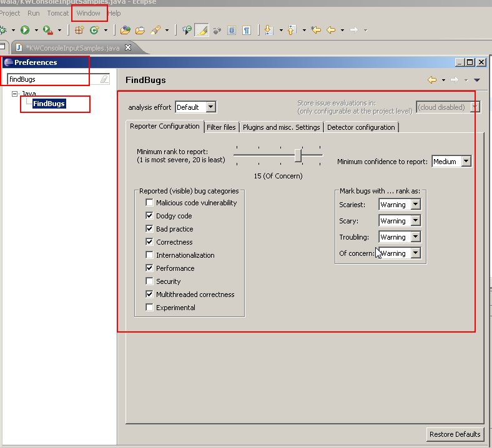The image size is (492, 448).
Task: Enable the Experimental checkbox
Action: (149, 307)
